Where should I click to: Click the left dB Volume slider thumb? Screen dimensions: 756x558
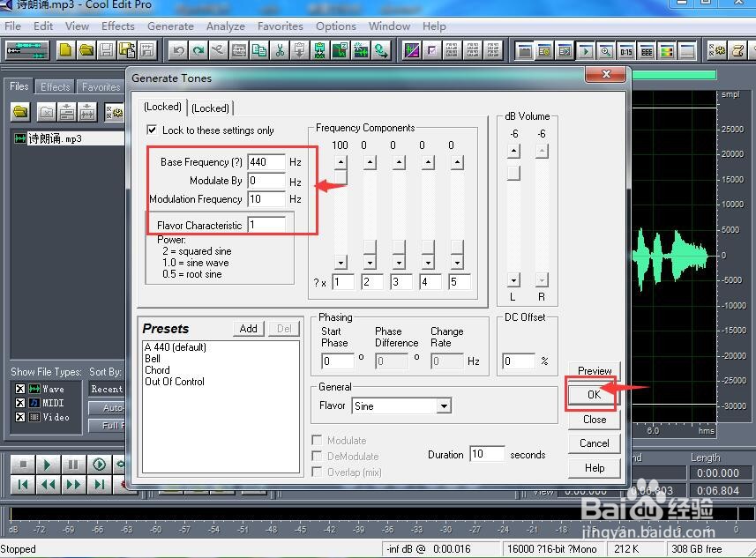pos(513,173)
